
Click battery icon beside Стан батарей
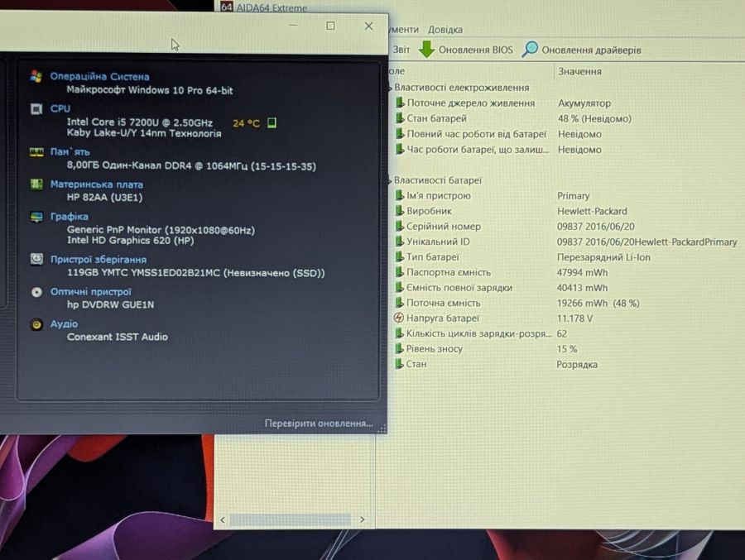400,117
